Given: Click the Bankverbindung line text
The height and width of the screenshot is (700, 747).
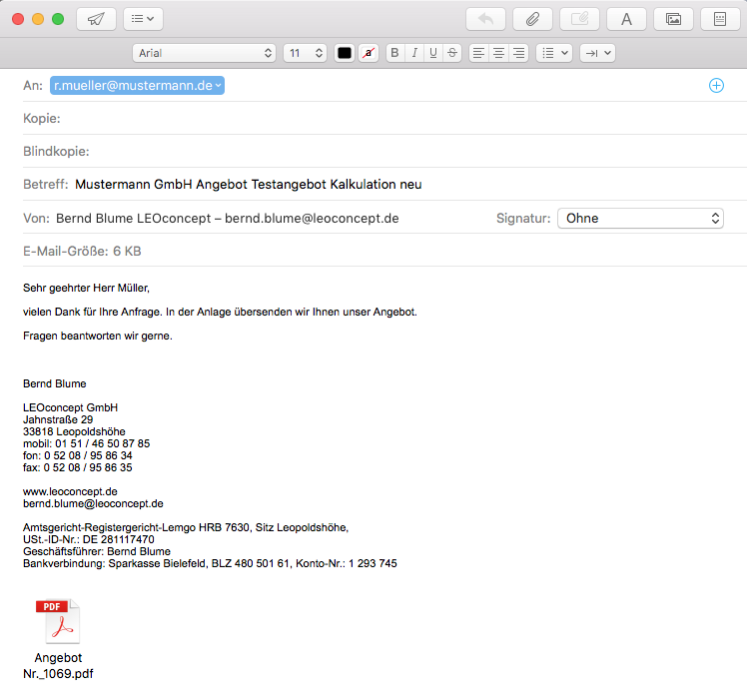Looking at the screenshot, I should 210,564.
